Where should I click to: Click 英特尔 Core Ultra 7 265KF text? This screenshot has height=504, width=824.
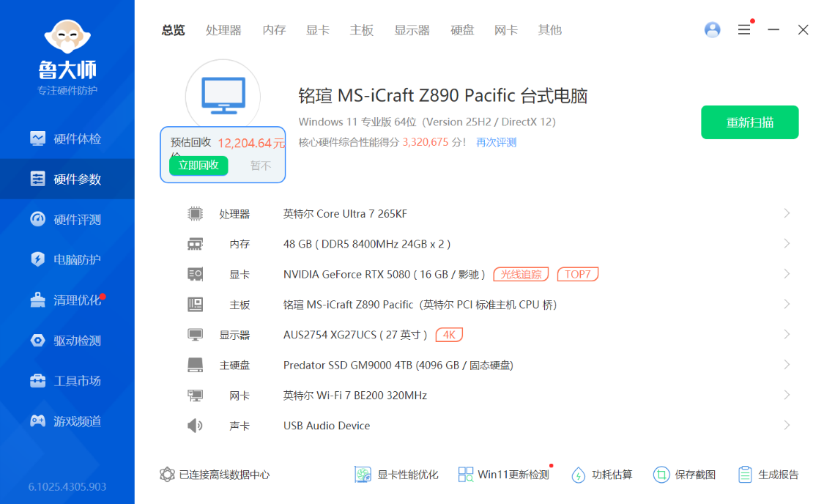345,214
